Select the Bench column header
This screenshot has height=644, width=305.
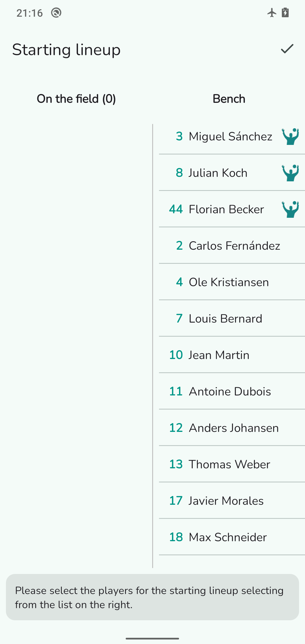coord(229,99)
